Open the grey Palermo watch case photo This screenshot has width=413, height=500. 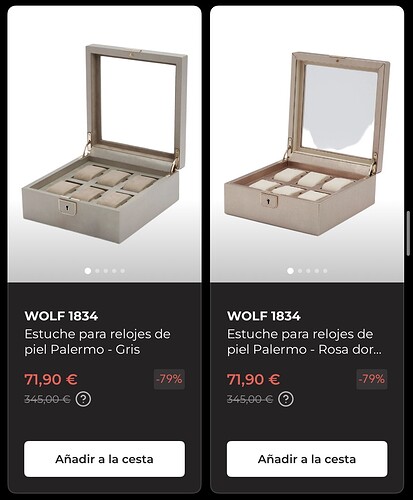[x=104, y=144]
